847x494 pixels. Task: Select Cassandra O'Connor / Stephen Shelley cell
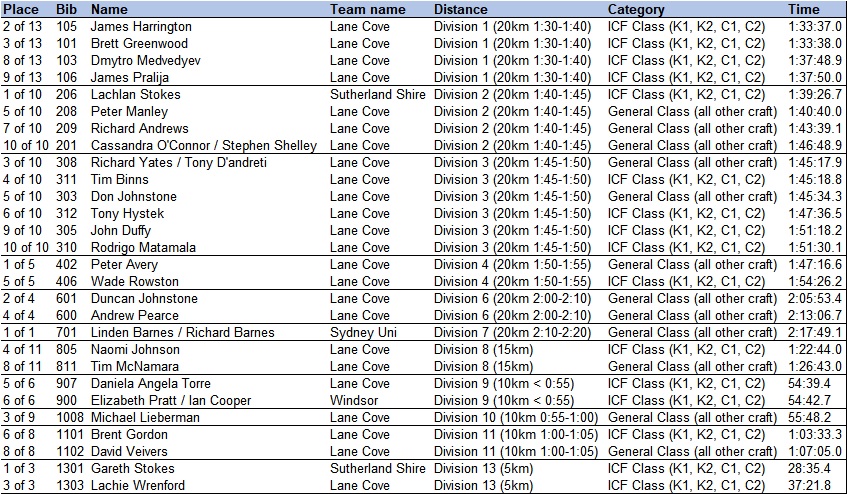[x=204, y=145]
